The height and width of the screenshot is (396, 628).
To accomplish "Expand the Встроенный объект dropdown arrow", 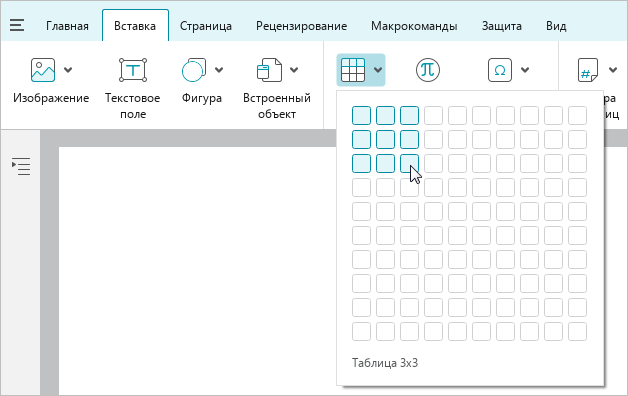I will coord(294,70).
